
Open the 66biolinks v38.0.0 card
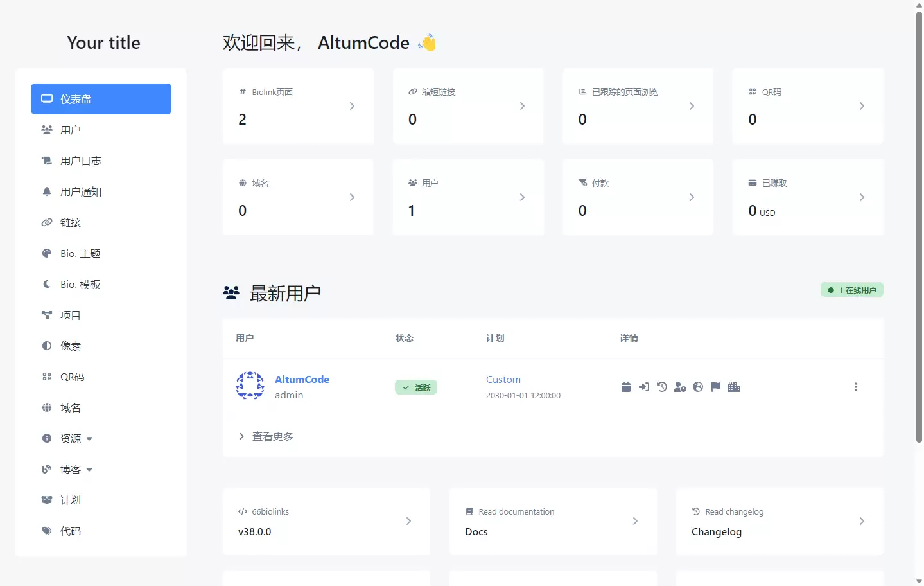point(326,521)
